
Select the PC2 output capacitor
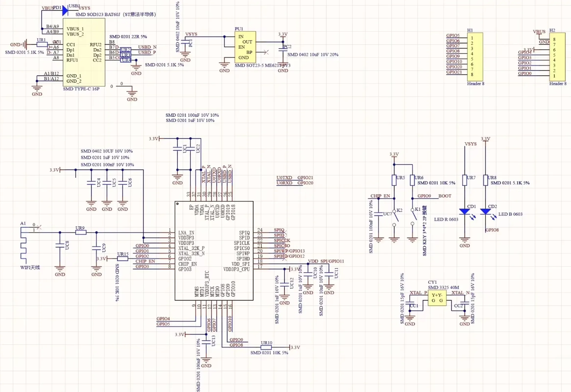[x=283, y=50]
